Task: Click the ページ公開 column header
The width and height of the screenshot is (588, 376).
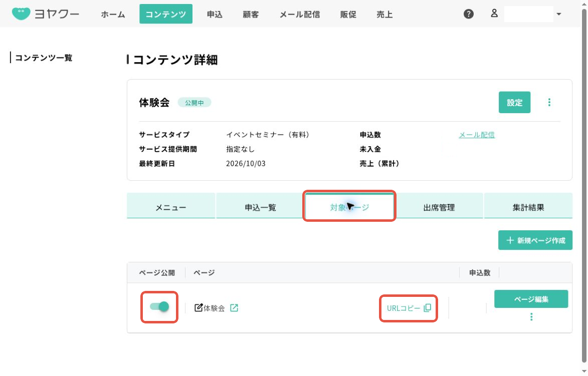Action: click(157, 273)
